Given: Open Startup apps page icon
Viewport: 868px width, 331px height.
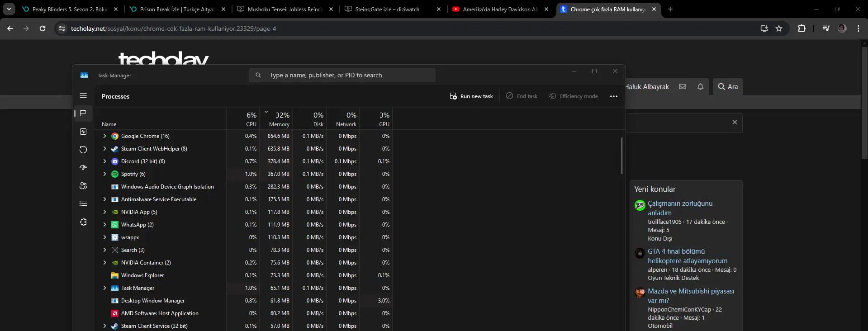Looking at the screenshot, I should 83,168.
